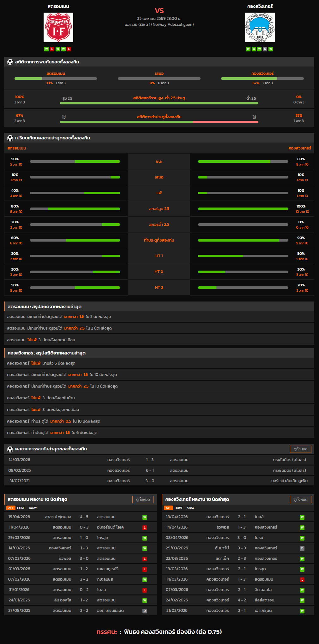319x644 pixels.
Task: Click the red L badge for Kongsvinger 14/03/2026 match
Action: 302,580
